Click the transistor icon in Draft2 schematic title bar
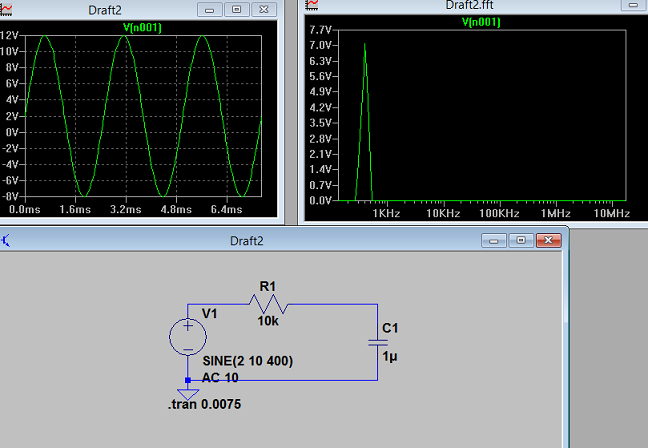Screen dimensions: 648x448 tap(5, 241)
